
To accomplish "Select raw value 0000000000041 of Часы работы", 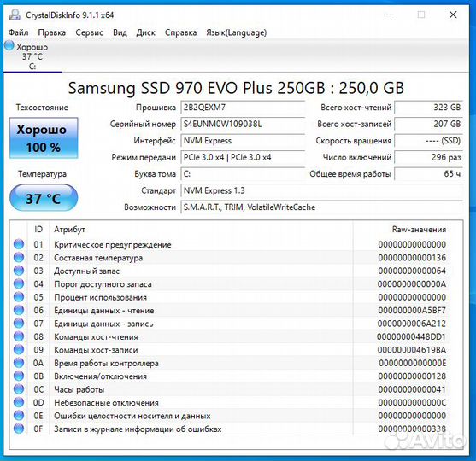I will tap(412, 390).
